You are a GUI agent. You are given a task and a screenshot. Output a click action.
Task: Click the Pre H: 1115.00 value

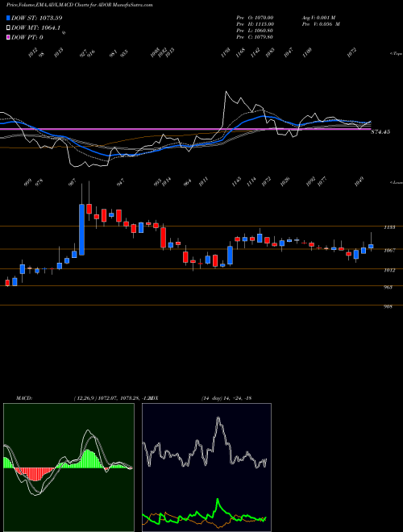point(255,24)
